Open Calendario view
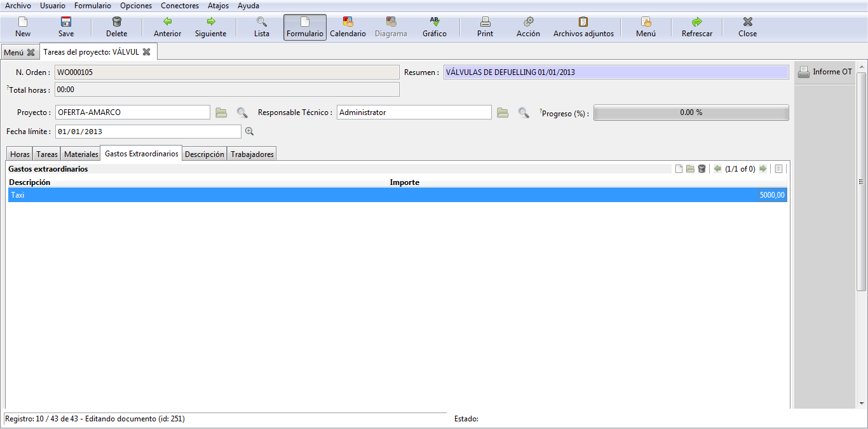Viewport: 868px width, 429px height. click(x=348, y=27)
